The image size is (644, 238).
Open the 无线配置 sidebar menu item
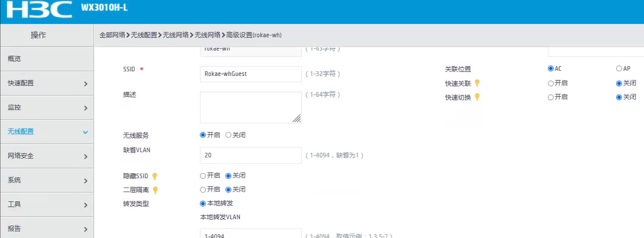click(47, 132)
